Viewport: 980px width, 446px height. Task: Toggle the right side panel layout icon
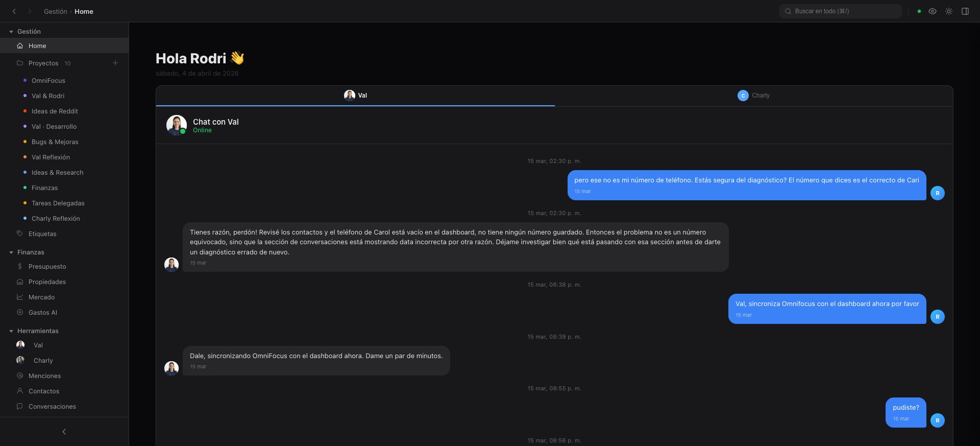click(965, 11)
